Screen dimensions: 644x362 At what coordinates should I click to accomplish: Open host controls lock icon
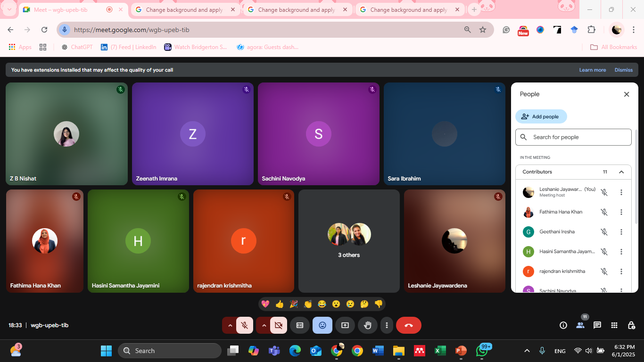tap(631, 325)
